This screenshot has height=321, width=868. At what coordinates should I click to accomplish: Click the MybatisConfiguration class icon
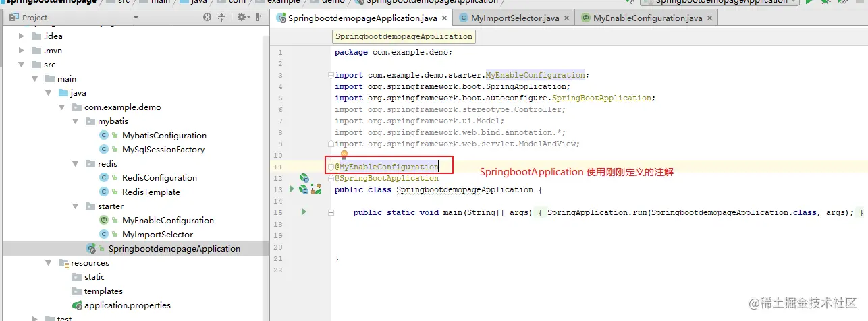pyautogui.click(x=104, y=136)
